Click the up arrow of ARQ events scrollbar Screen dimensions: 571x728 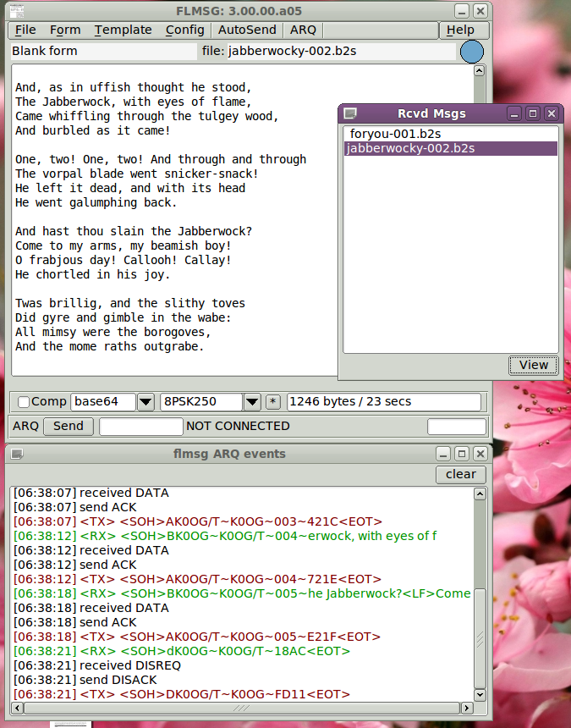point(480,494)
